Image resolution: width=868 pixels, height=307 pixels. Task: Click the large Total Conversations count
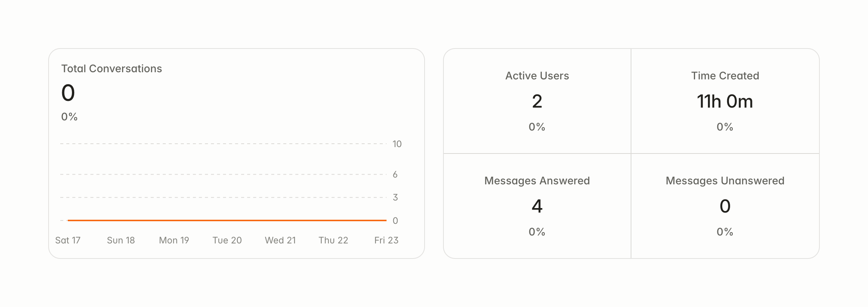pyautogui.click(x=68, y=93)
